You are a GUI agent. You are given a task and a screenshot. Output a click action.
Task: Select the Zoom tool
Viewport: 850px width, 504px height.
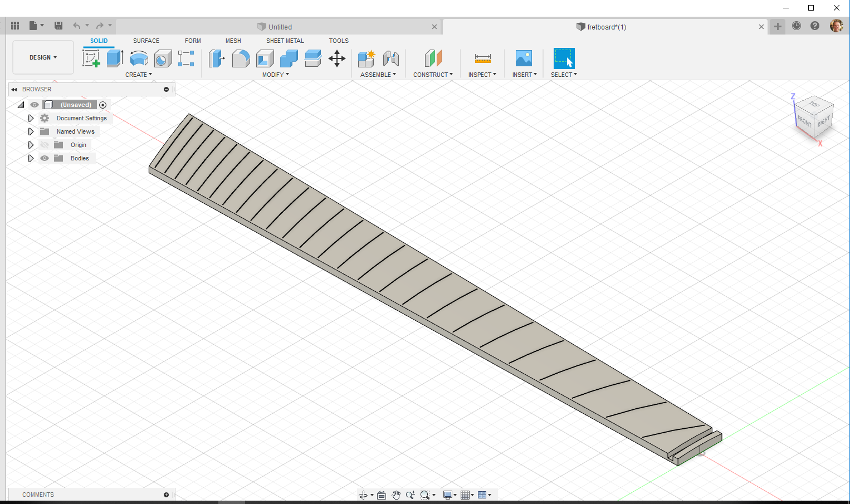click(411, 495)
